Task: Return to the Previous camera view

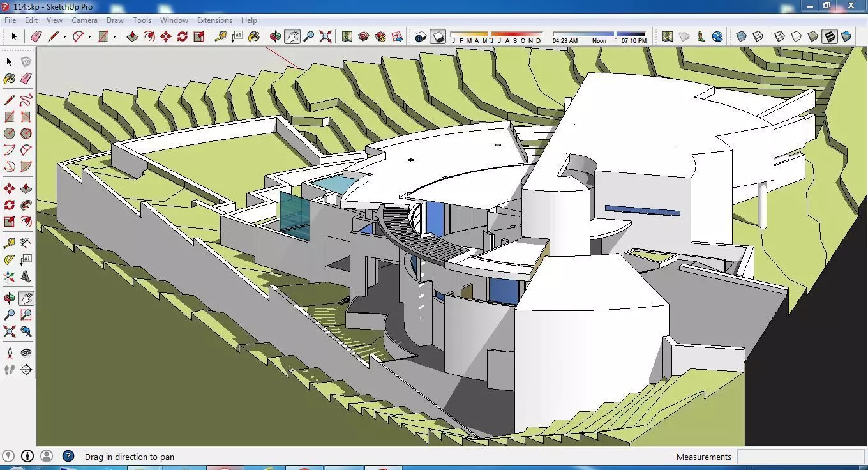Action: click(26, 331)
